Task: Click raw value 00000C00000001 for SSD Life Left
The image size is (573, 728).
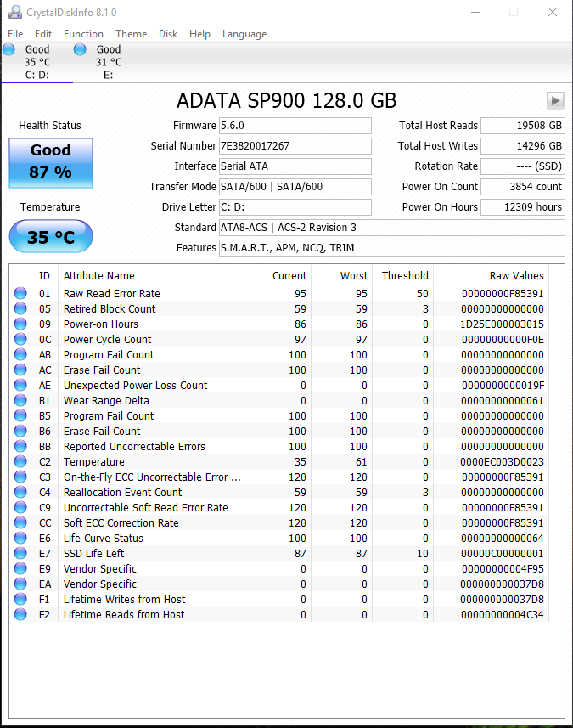Action: [x=502, y=553]
